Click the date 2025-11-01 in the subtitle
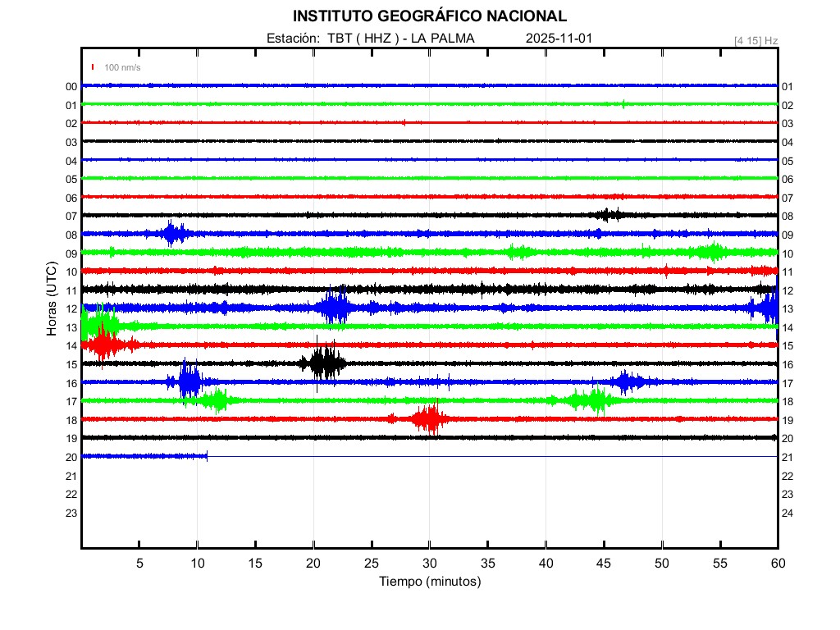This screenshot has height=630, width=840. (x=559, y=39)
